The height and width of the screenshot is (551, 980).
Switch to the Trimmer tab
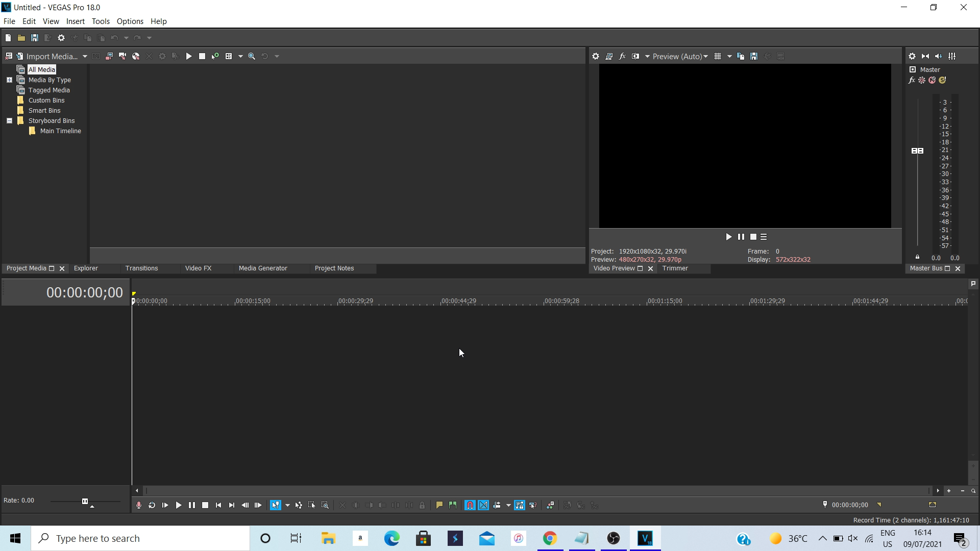point(675,268)
